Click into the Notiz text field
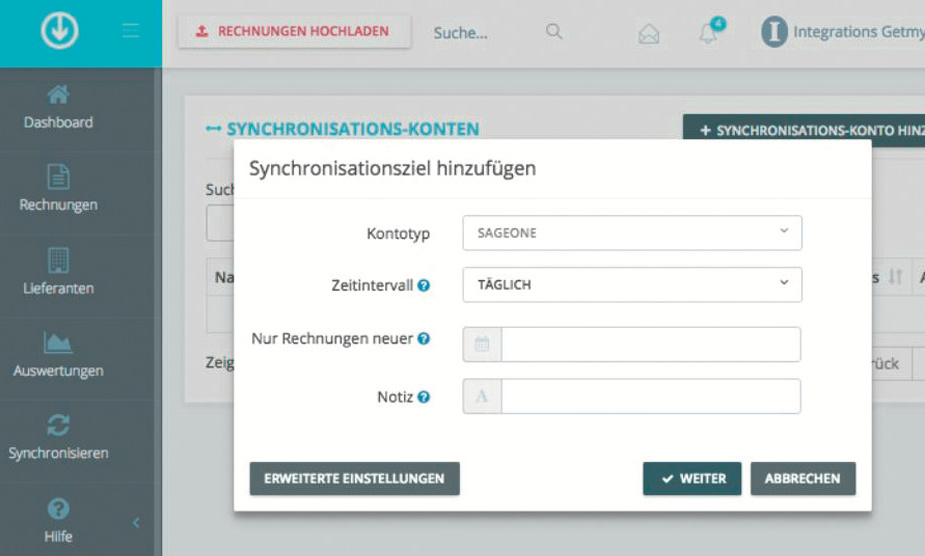The image size is (925, 556). (x=650, y=397)
